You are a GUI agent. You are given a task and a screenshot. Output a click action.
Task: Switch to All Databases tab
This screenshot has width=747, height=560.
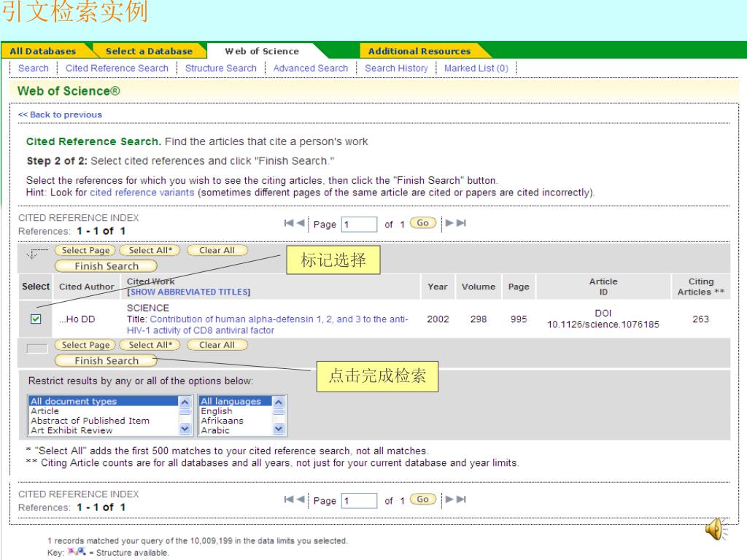(43, 51)
